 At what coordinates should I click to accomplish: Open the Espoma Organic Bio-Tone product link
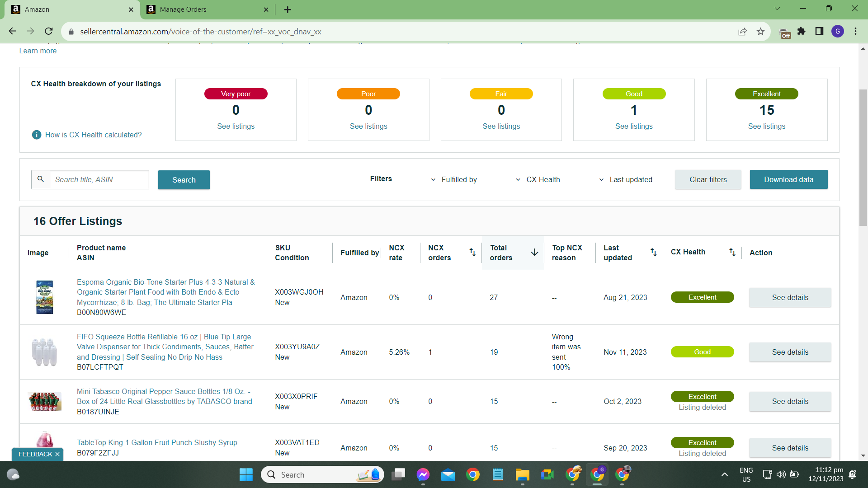coord(166,292)
